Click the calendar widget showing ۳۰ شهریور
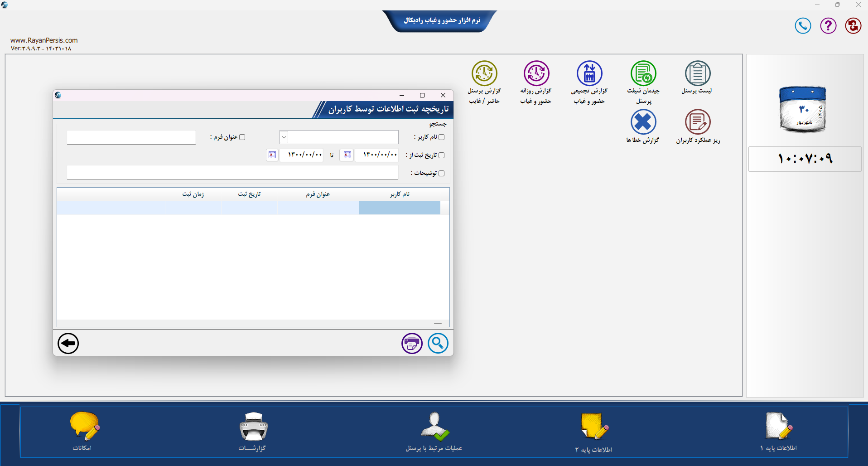The image size is (868, 466). [x=803, y=109]
